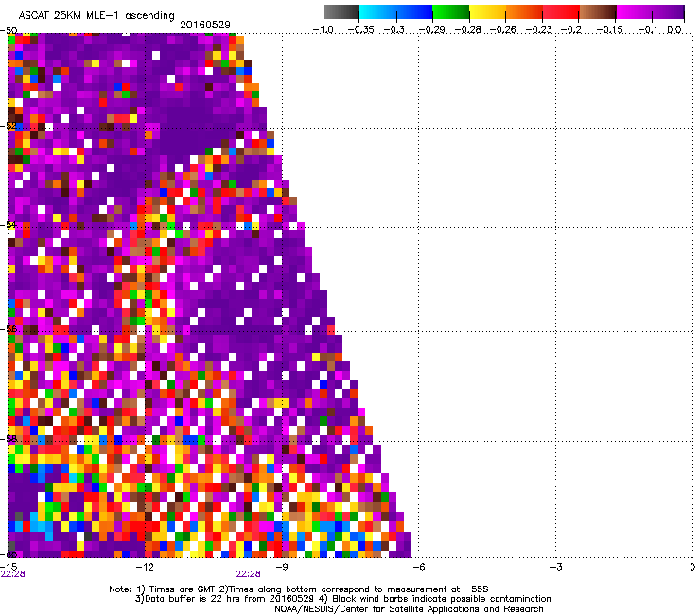This screenshot has height=615, width=700.
Task: Click the '-54' latitude axis label
Action: point(9,225)
